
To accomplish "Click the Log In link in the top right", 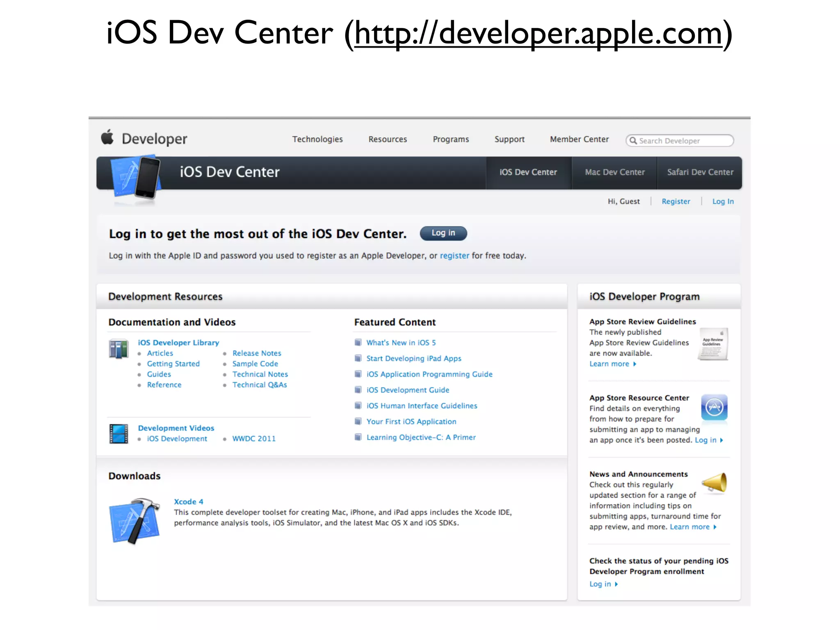I will point(723,202).
